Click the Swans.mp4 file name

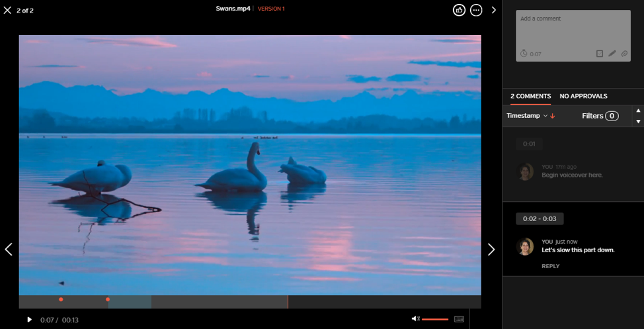[233, 9]
